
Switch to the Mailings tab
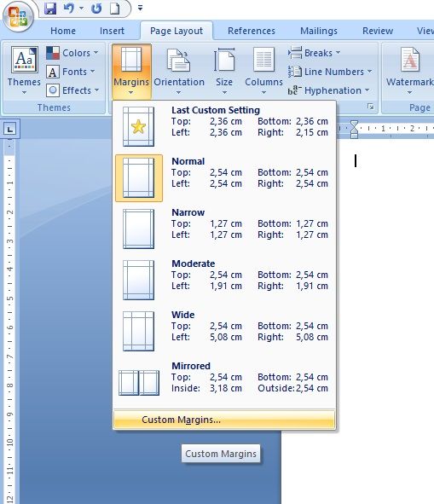click(x=319, y=31)
